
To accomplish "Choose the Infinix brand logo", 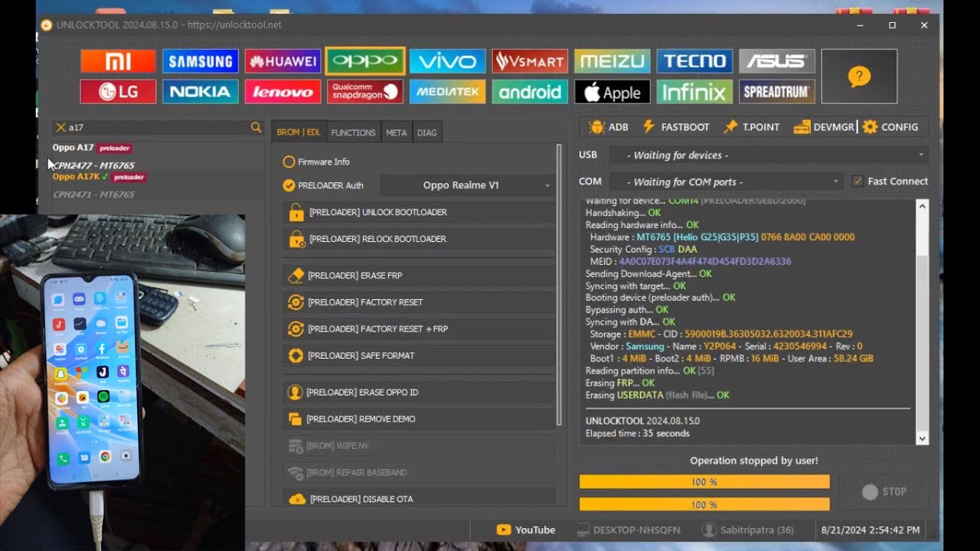I will pos(694,92).
